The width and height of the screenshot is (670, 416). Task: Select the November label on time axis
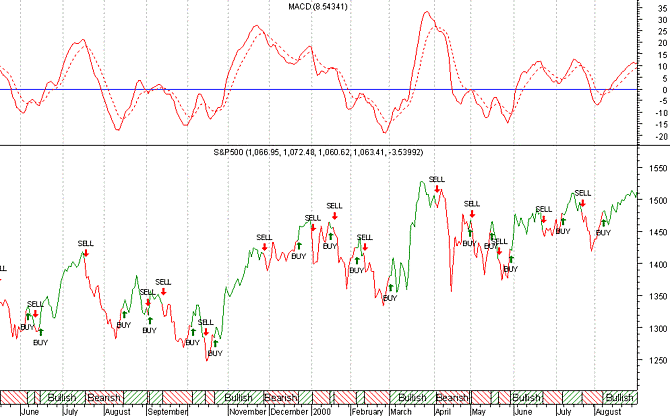[x=247, y=411]
